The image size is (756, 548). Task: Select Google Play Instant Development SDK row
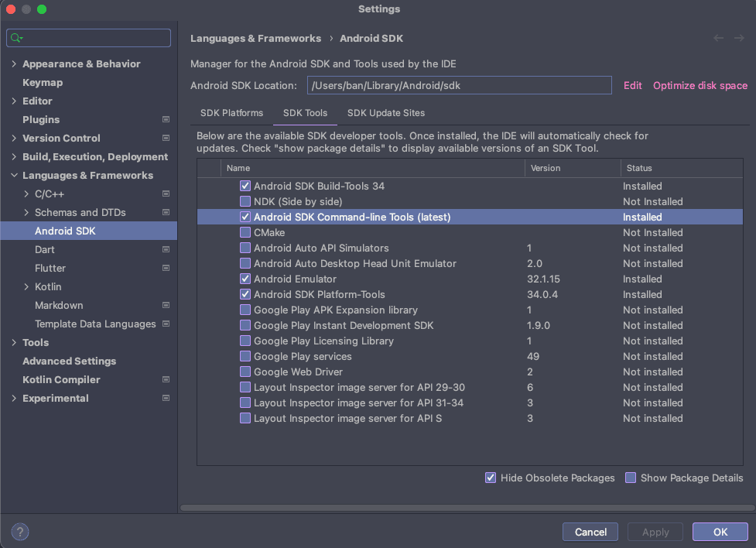tap(470, 325)
